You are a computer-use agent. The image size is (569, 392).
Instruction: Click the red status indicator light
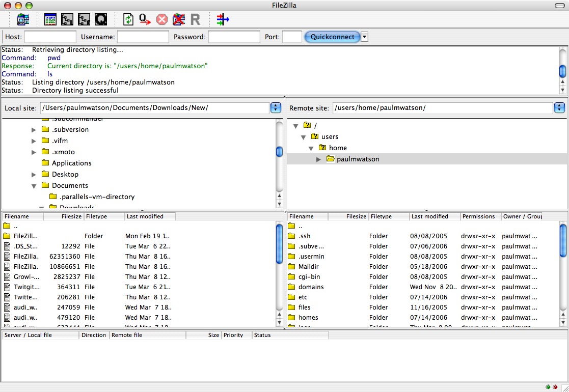(555, 387)
